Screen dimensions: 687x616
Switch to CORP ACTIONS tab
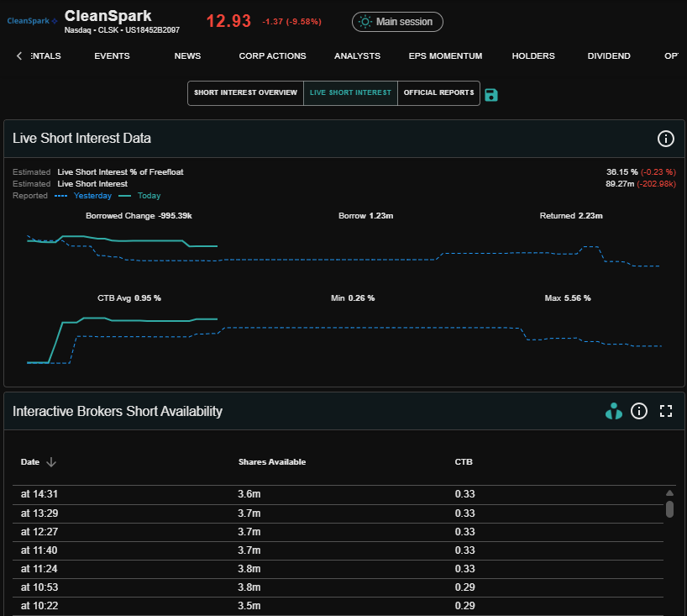(x=272, y=56)
